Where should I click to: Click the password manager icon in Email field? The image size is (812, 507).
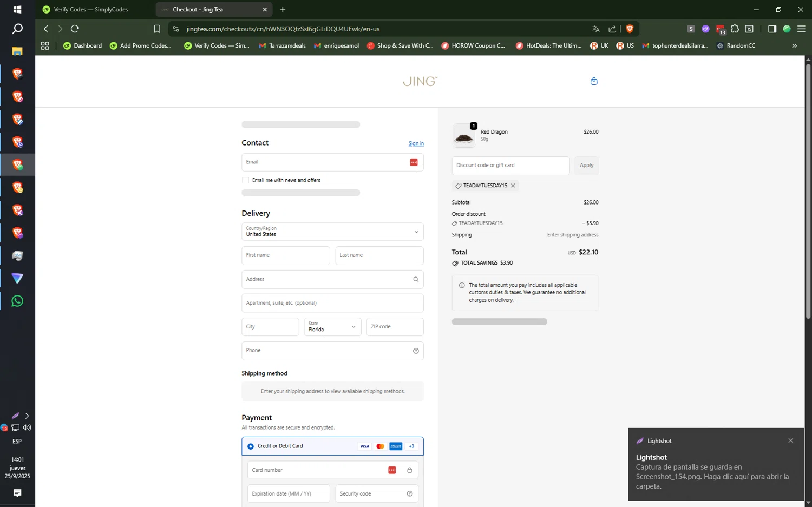click(x=414, y=162)
